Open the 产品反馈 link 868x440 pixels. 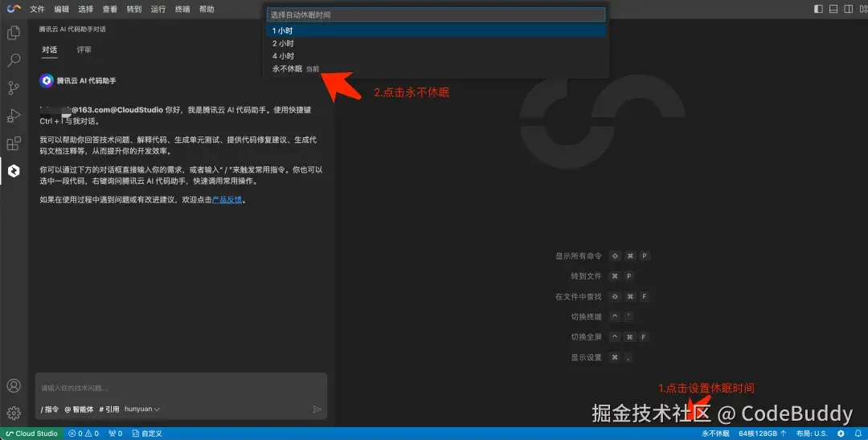[x=227, y=200]
